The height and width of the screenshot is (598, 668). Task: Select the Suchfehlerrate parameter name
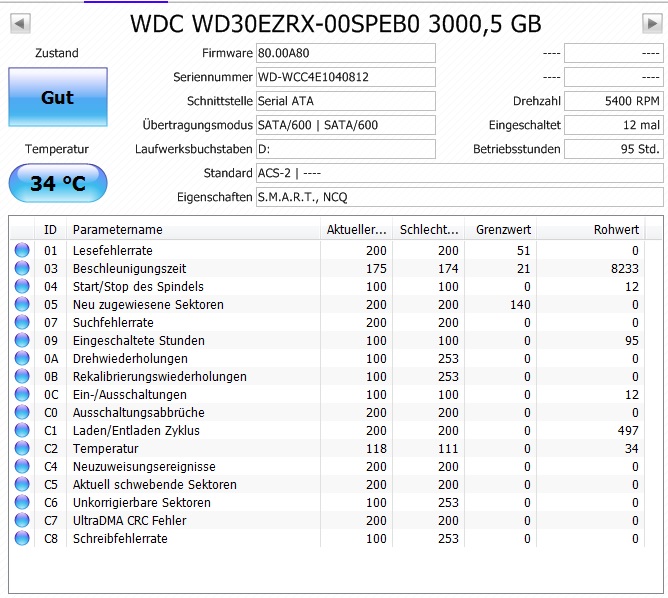pyautogui.click(x=113, y=322)
